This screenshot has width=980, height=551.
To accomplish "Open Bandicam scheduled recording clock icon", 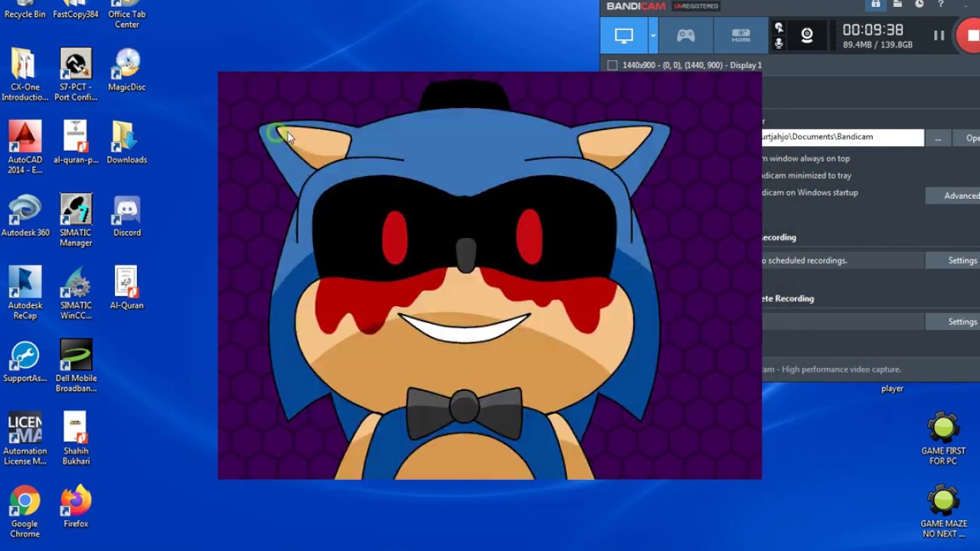I will 919,5.
